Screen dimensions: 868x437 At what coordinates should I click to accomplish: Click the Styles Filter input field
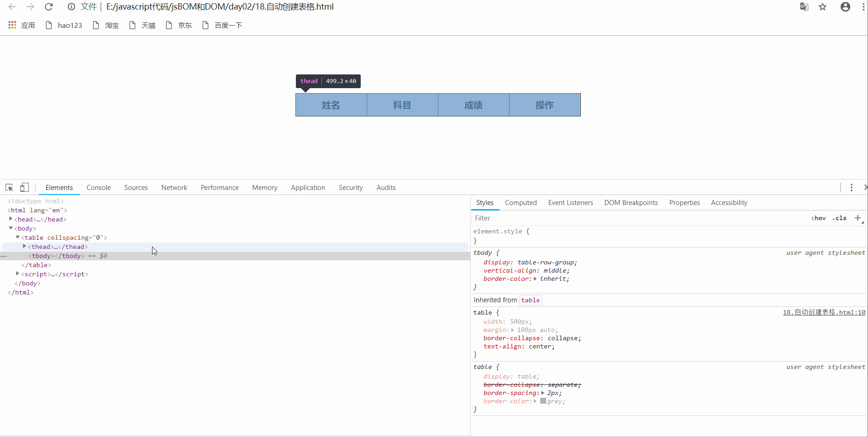(639, 218)
